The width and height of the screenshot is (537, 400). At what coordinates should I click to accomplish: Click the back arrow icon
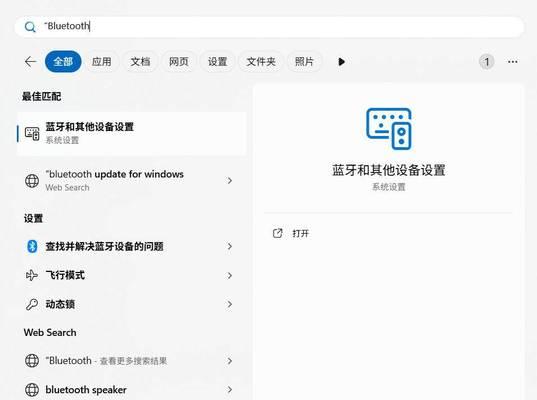point(30,62)
